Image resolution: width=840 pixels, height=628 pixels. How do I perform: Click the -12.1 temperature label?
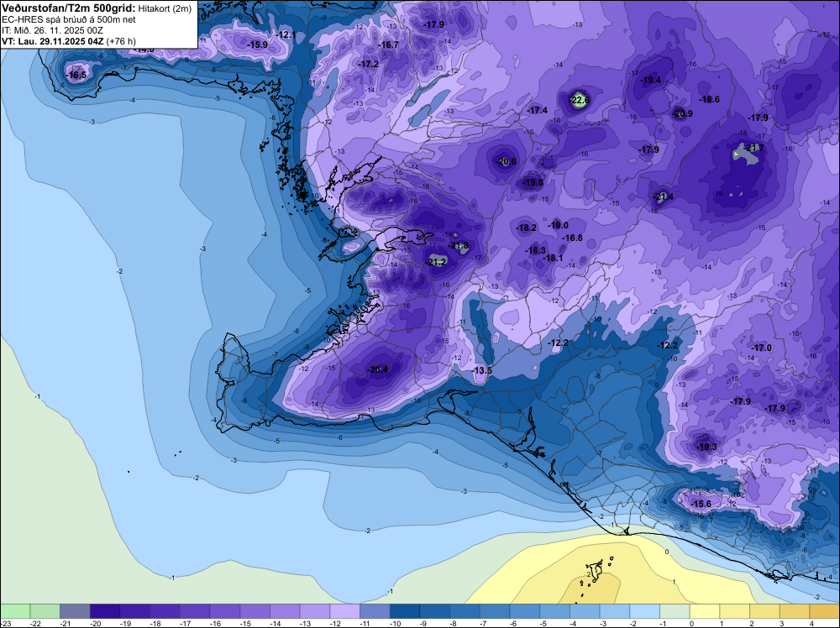click(x=286, y=34)
